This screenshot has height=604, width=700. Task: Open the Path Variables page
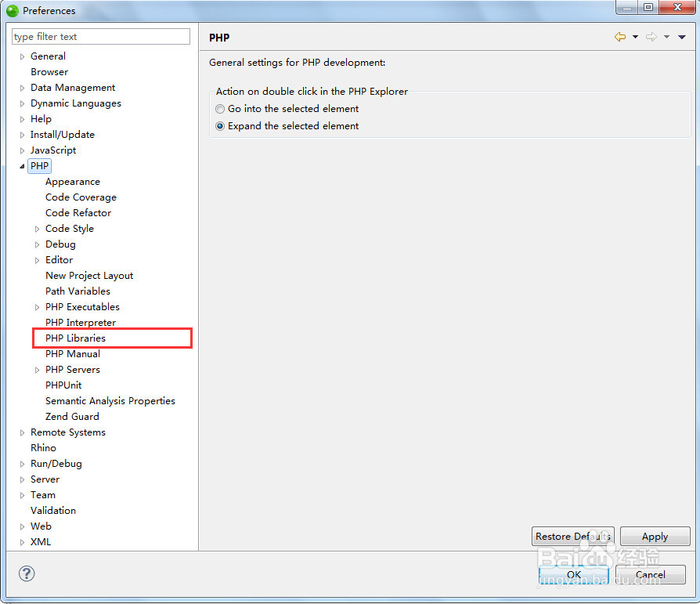(78, 291)
